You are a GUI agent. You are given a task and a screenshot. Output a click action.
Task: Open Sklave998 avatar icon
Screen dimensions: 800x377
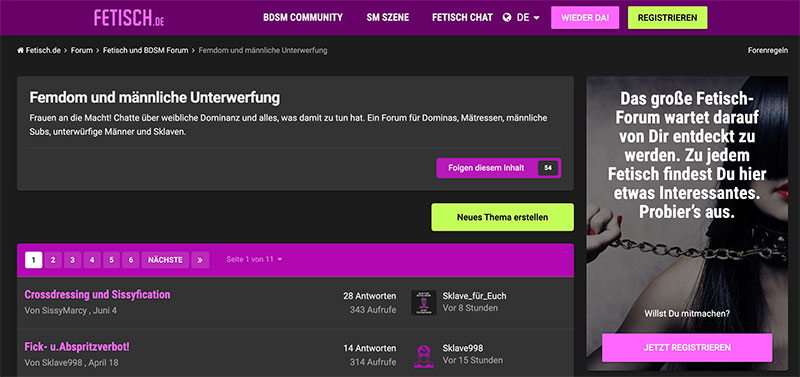click(423, 355)
